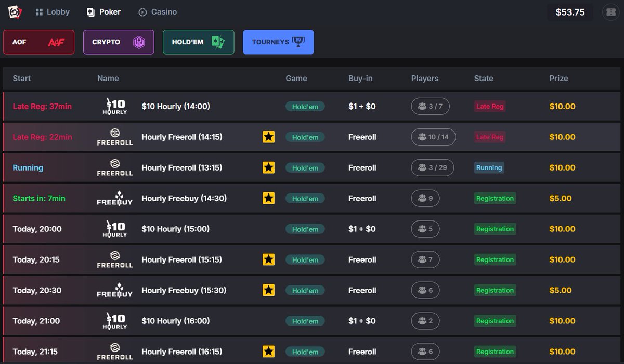
Task: Click 'Starts in: 7min' start text
Action: (x=39, y=199)
